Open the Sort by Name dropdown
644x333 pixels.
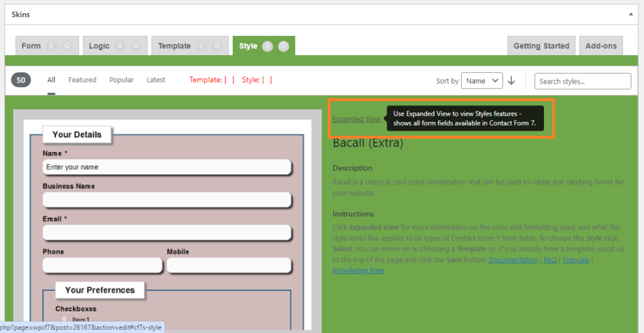click(x=482, y=80)
